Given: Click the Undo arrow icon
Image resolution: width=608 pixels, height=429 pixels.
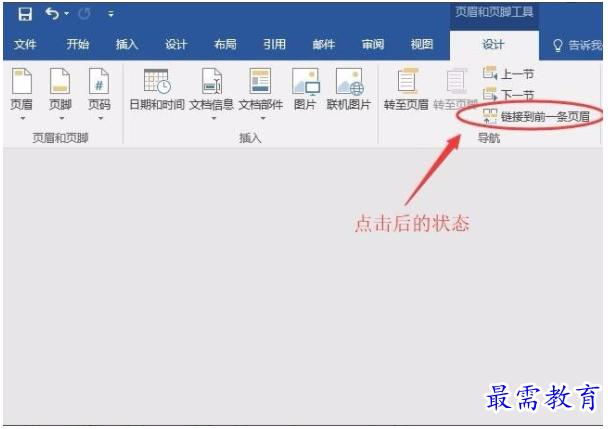Looking at the screenshot, I should pos(52,14).
